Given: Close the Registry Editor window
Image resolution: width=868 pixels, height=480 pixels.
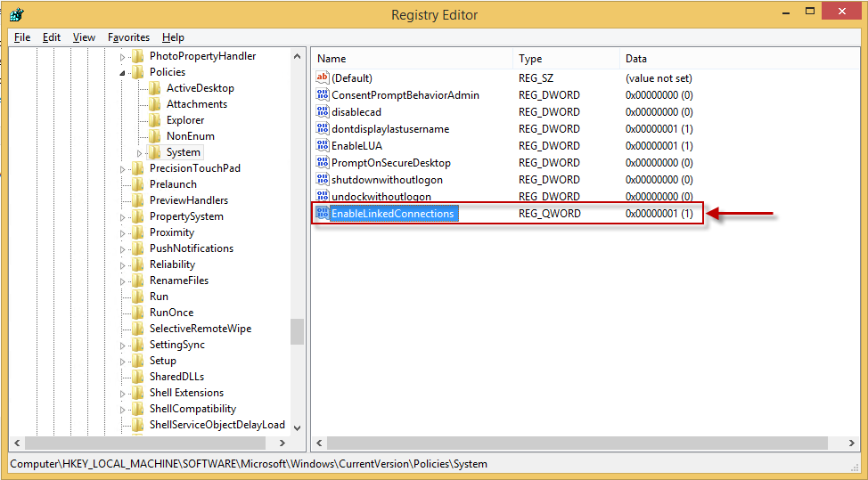Looking at the screenshot, I should [x=841, y=11].
